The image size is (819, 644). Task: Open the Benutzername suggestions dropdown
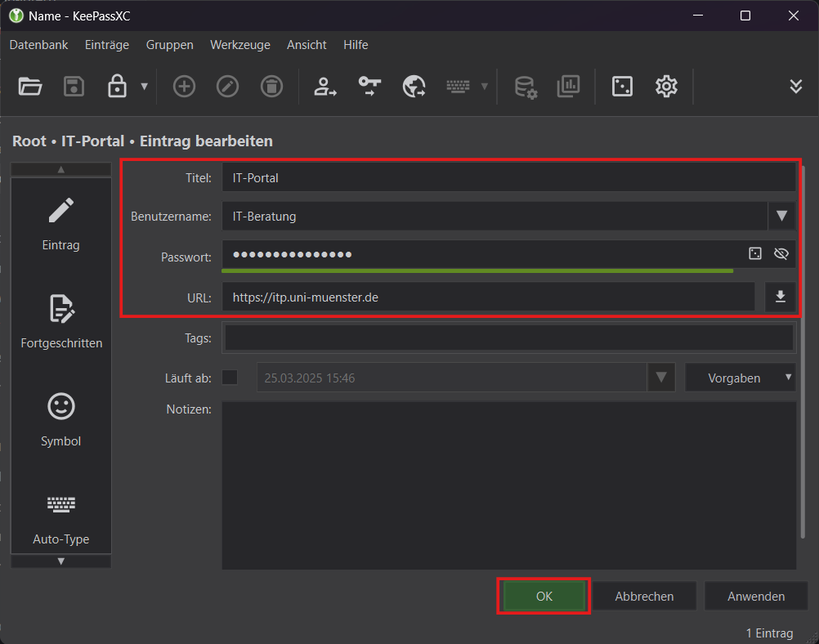point(781,216)
